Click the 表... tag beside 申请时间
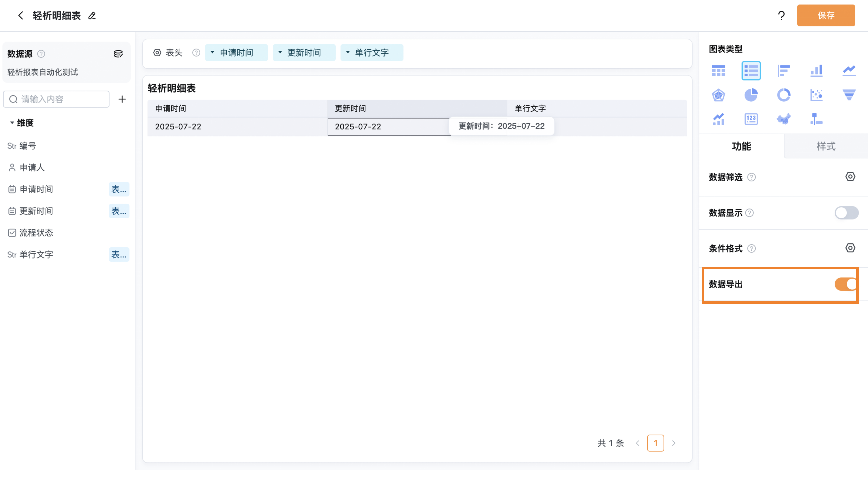Image resolution: width=868 pixels, height=488 pixels. click(119, 189)
